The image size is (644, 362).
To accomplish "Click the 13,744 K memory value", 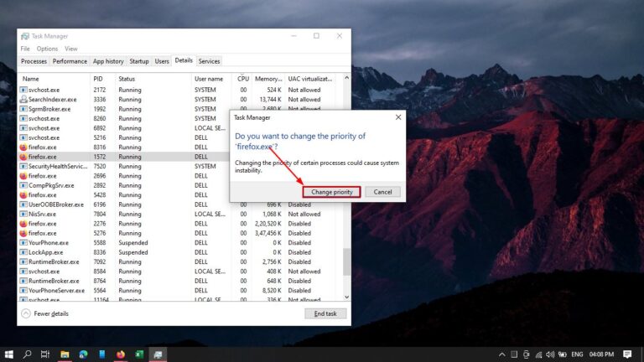I will [x=270, y=100].
